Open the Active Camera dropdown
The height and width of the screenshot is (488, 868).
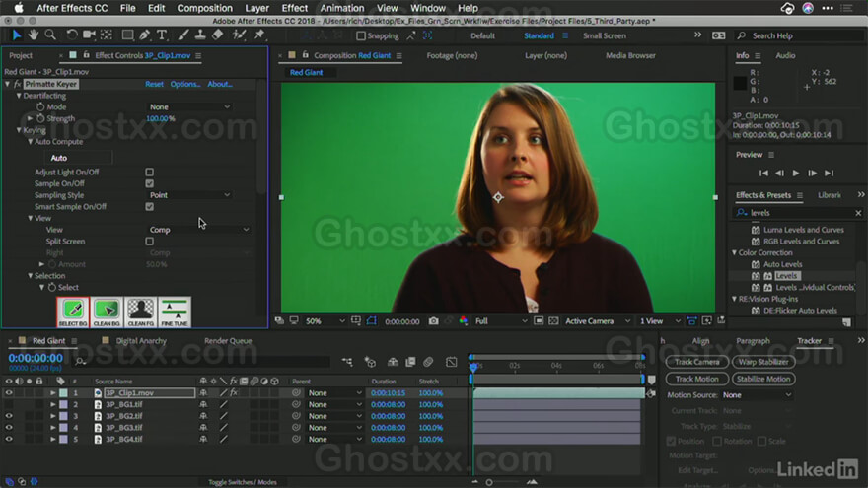[x=598, y=321]
